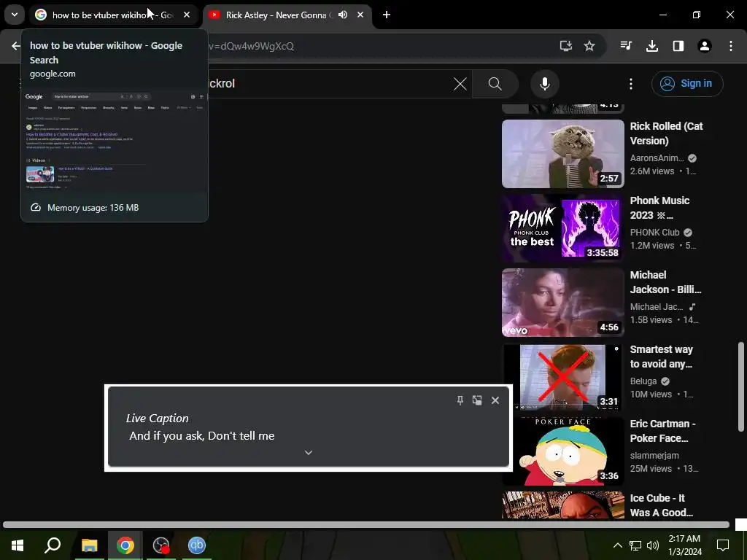Image resolution: width=747 pixels, height=560 pixels.
Task: Open 'Smartest way to avoid any...' title
Action: (x=661, y=356)
